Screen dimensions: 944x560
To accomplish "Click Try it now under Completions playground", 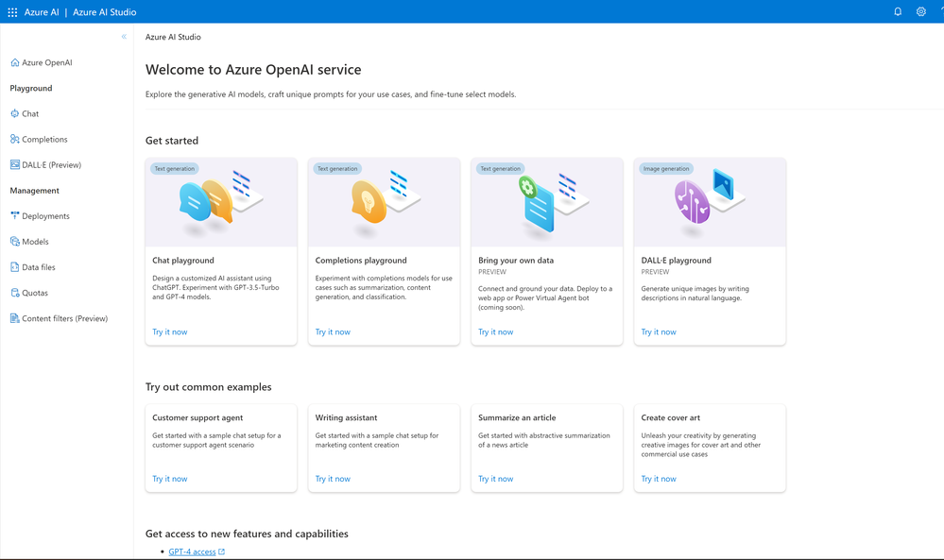I will point(333,332).
